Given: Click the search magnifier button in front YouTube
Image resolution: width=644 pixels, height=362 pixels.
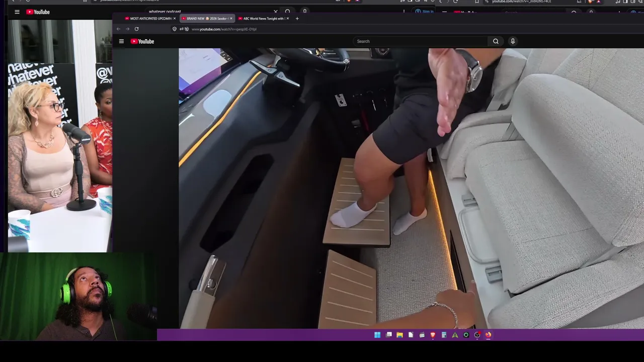Looking at the screenshot, I should pos(496,41).
